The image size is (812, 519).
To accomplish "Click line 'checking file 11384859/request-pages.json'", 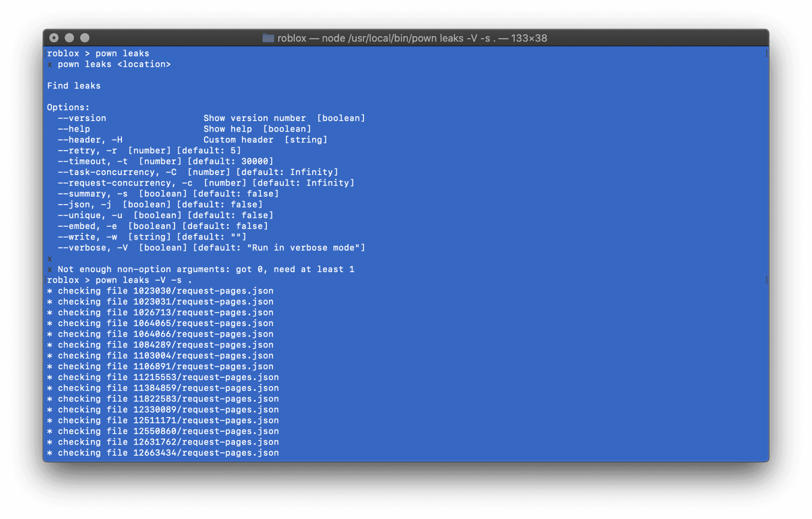I will pyautogui.click(x=163, y=388).
